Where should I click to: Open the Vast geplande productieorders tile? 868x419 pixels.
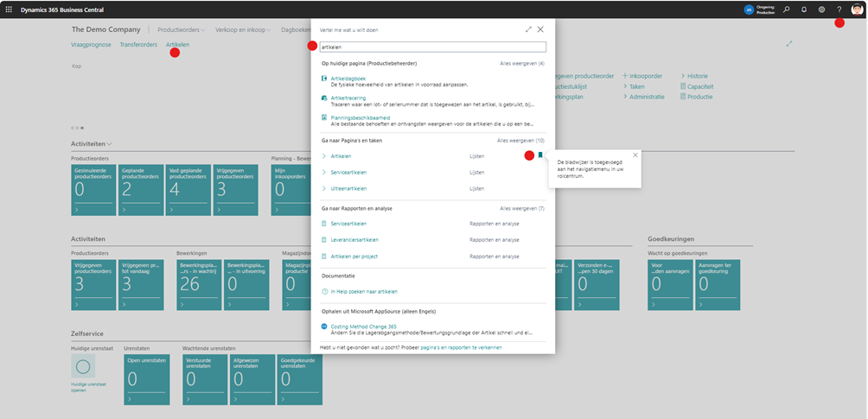click(188, 190)
